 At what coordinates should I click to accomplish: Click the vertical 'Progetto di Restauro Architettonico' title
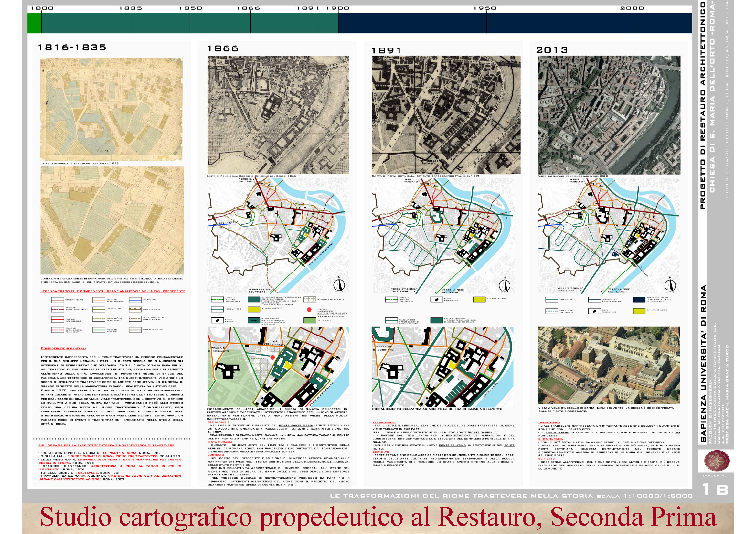tap(702, 105)
